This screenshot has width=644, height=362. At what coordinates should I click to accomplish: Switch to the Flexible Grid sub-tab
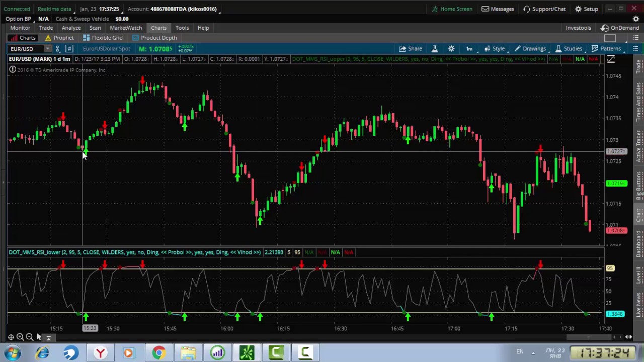click(103, 38)
